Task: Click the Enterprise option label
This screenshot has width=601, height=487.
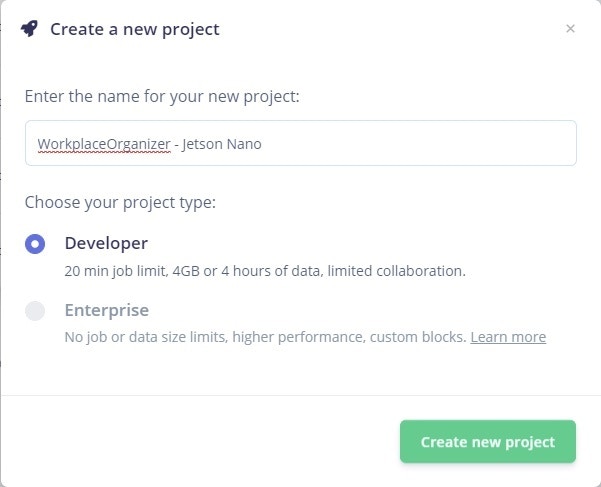Action: click(x=106, y=310)
